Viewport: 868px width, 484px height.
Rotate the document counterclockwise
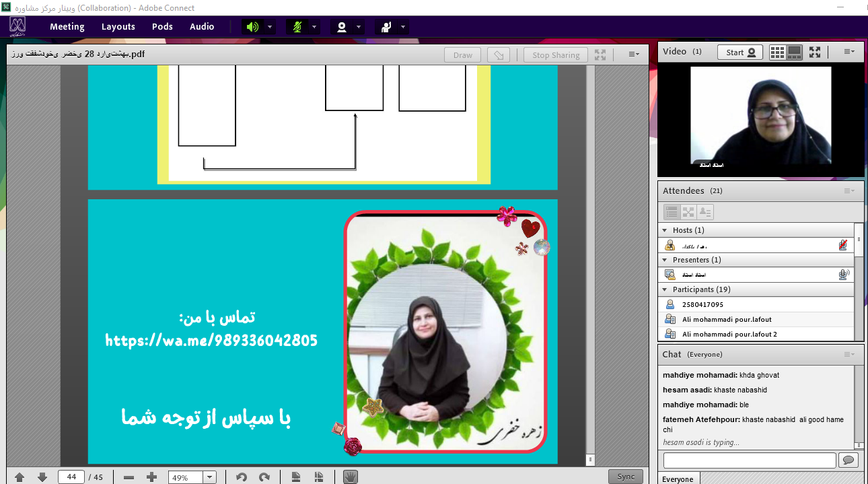coord(241,477)
